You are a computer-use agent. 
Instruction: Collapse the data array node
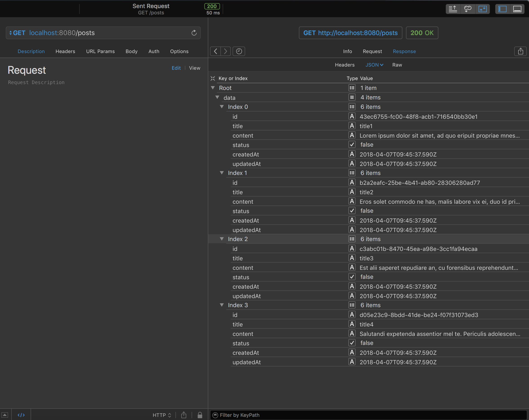pos(217,97)
